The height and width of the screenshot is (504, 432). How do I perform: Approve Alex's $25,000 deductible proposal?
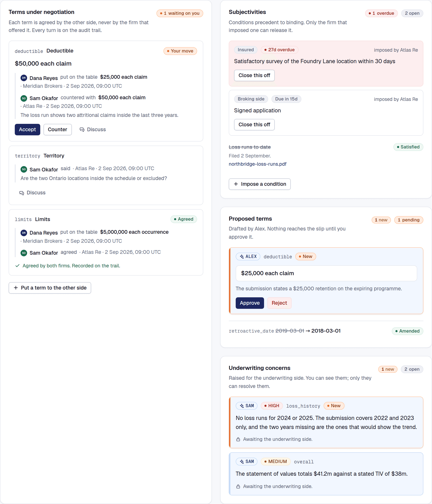click(250, 303)
